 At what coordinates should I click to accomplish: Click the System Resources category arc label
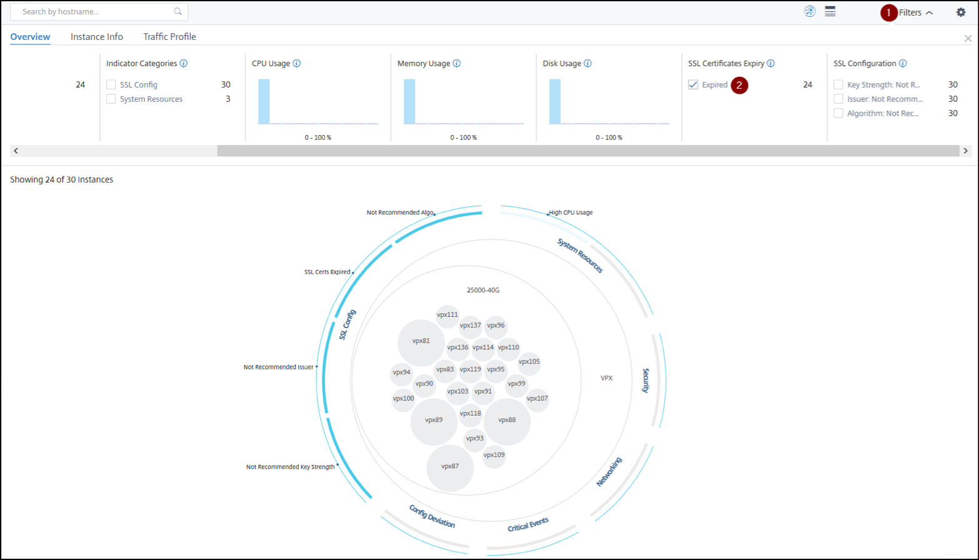click(x=580, y=255)
